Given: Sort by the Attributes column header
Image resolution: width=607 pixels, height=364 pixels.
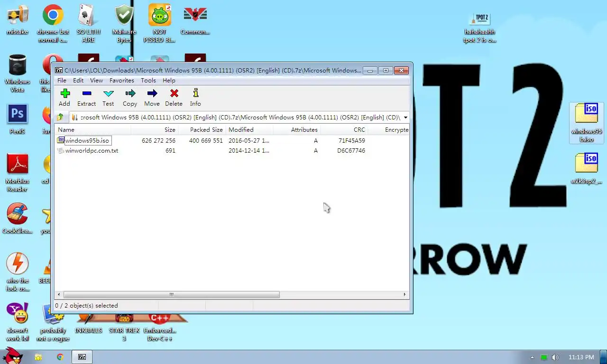Looking at the screenshot, I should tap(297, 130).
